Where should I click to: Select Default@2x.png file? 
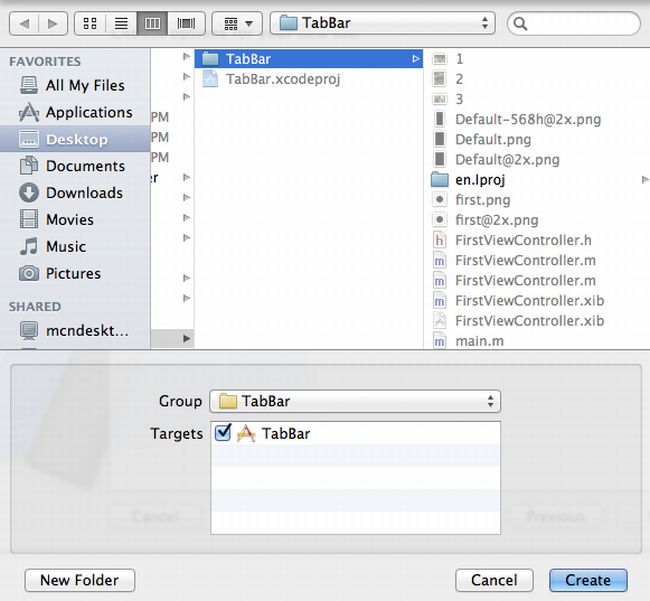point(538,160)
